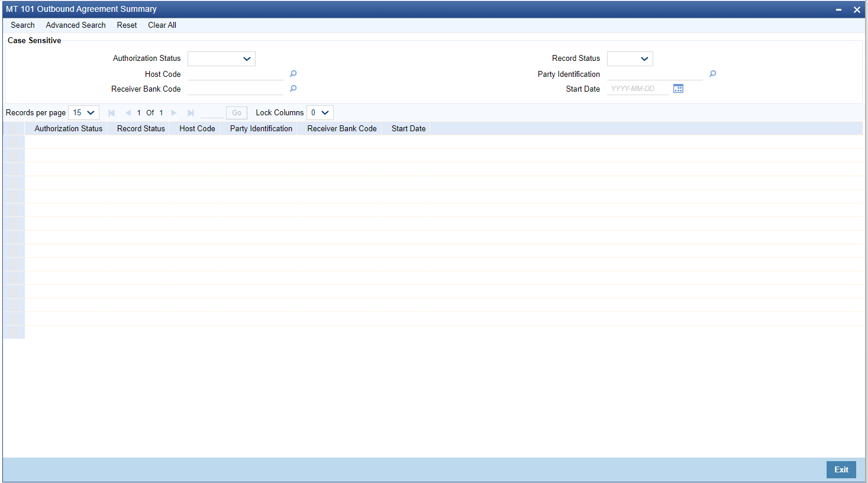Click Clear All in the toolbar
Image resolution: width=868 pixels, height=483 pixels.
(x=162, y=25)
